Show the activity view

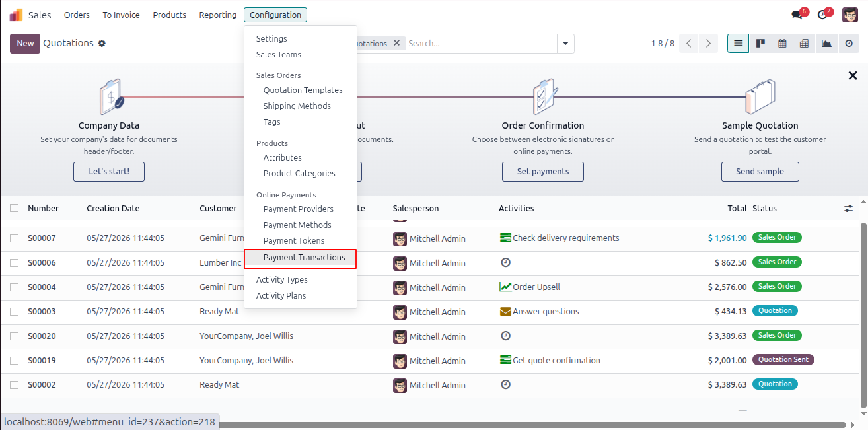pyautogui.click(x=849, y=44)
